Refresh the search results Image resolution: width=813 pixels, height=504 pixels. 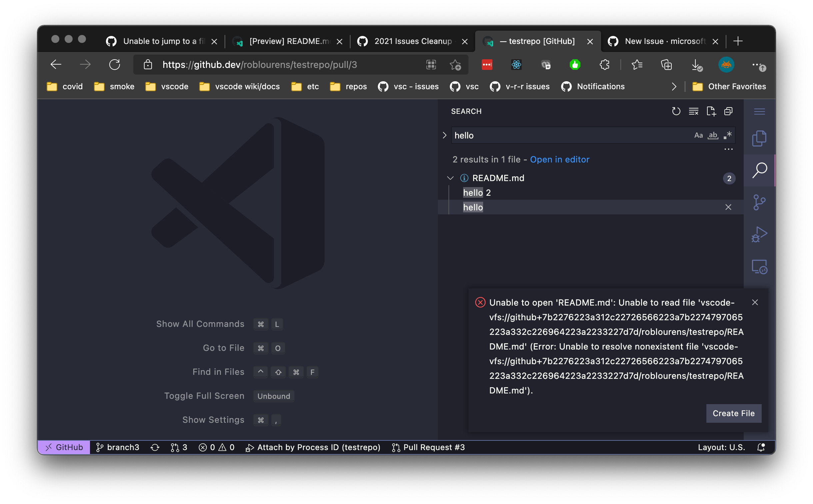tap(676, 111)
